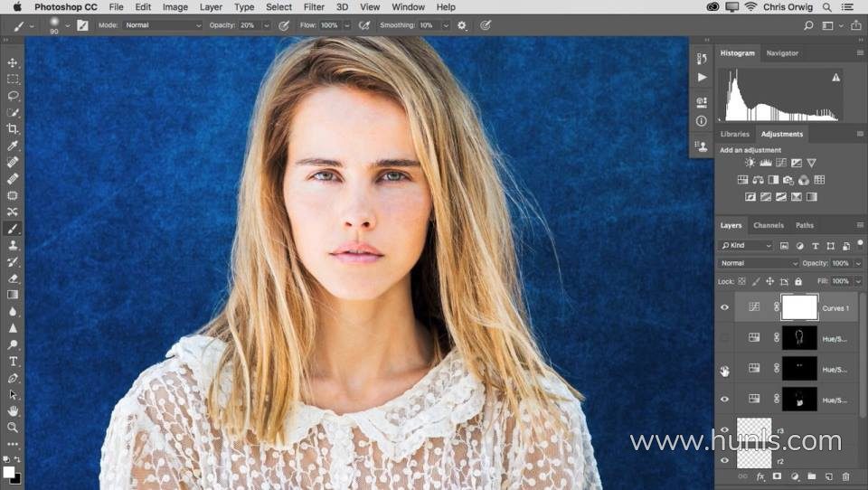Viewport: 868px width, 490px height.
Task: Select the Eraser tool
Action: point(12,278)
